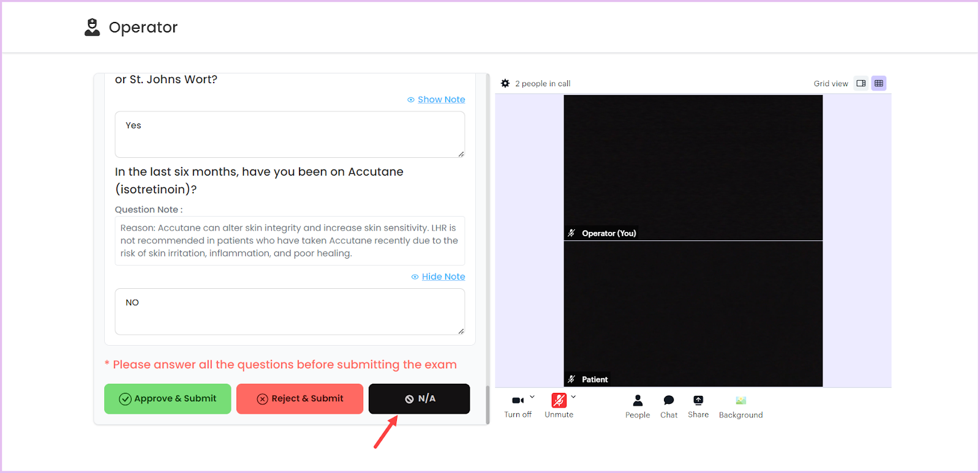
Task: Open the Chat panel
Action: click(669, 406)
